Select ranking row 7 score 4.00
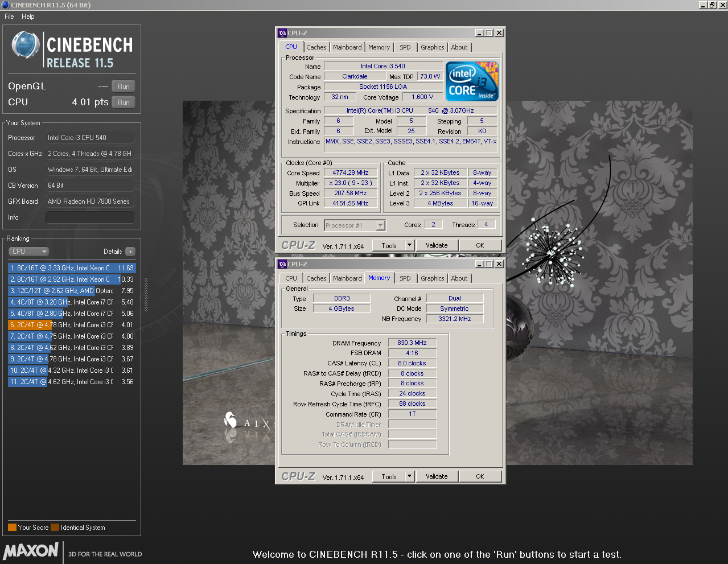The width and height of the screenshot is (728, 564). pyautogui.click(x=72, y=336)
